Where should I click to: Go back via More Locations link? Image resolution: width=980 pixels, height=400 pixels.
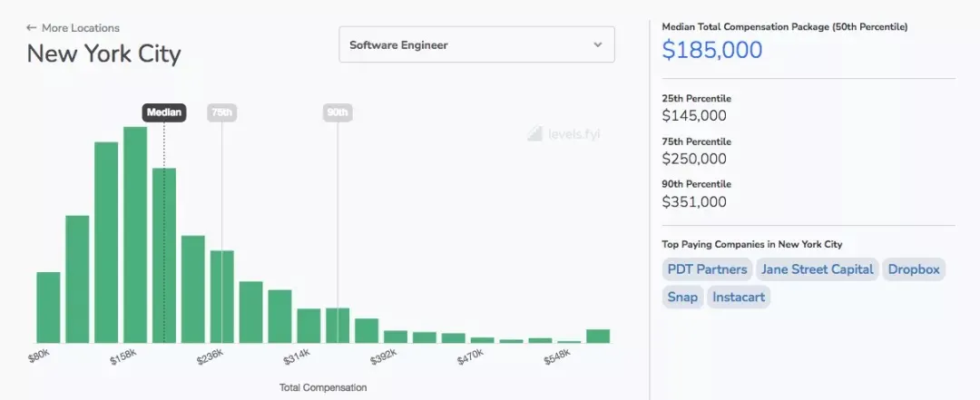click(80, 28)
